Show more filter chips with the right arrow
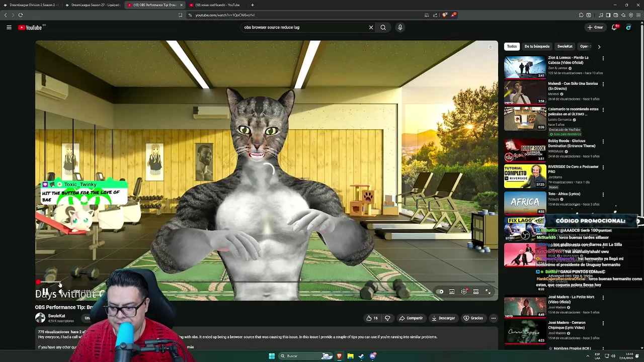Image resolution: width=644 pixels, height=362 pixels. pyautogui.click(x=599, y=47)
